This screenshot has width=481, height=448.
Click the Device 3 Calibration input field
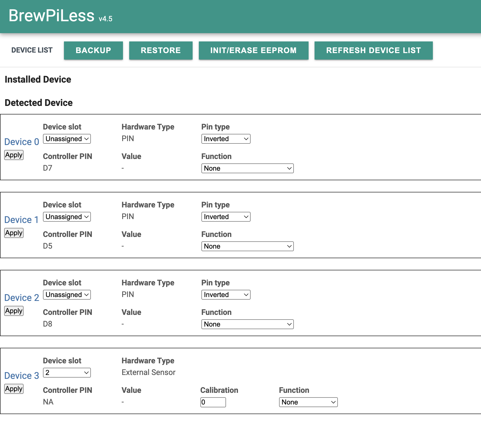pyautogui.click(x=213, y=402)
